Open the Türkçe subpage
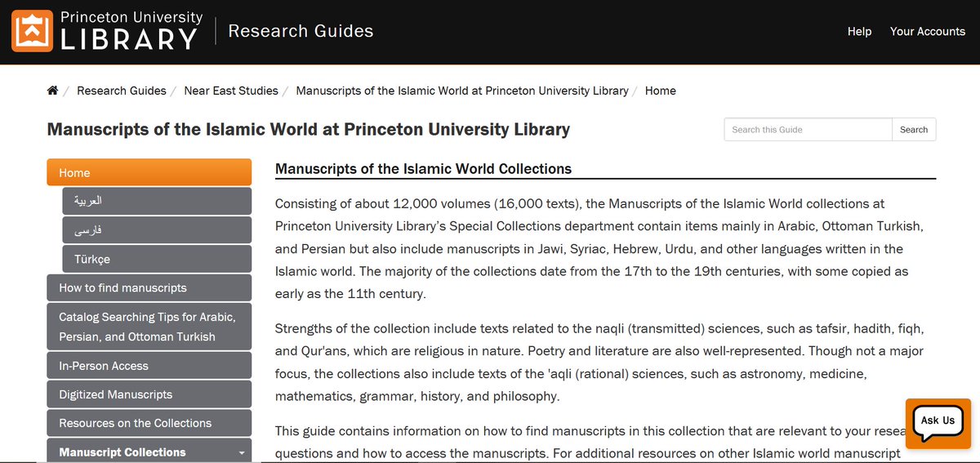 157,259
